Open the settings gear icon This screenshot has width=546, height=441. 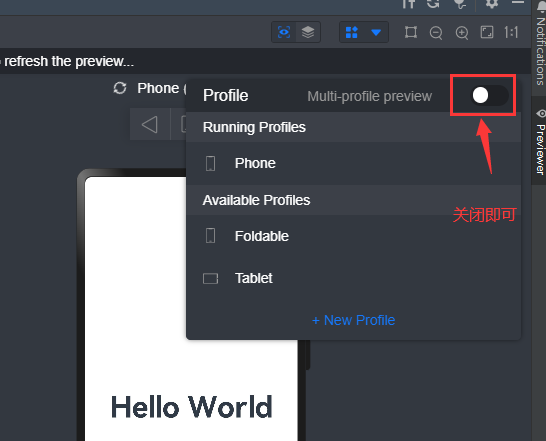(x=492, y=3)
